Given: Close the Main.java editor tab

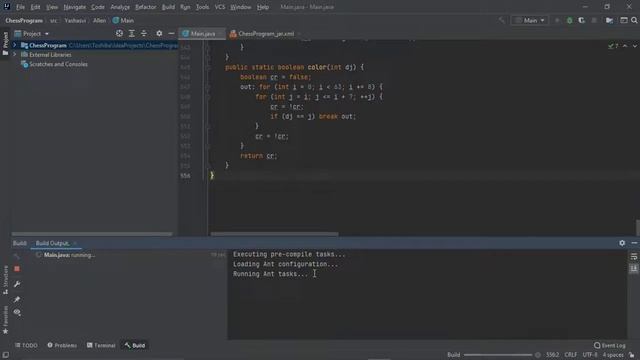Looking at the screenshot, I should [220, 34].
